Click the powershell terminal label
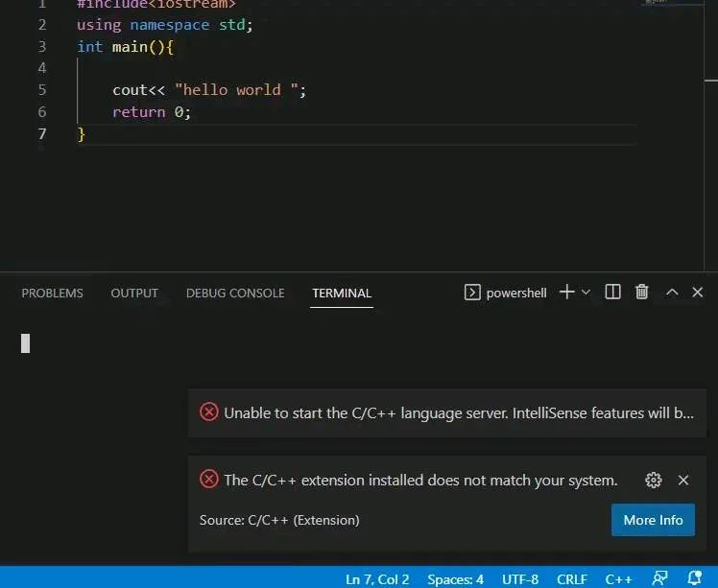This screenshot has width=718, height=588. (516, 293)
